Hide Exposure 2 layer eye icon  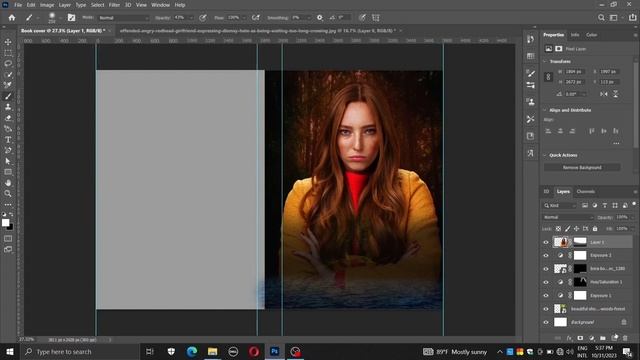pos(546,256)
